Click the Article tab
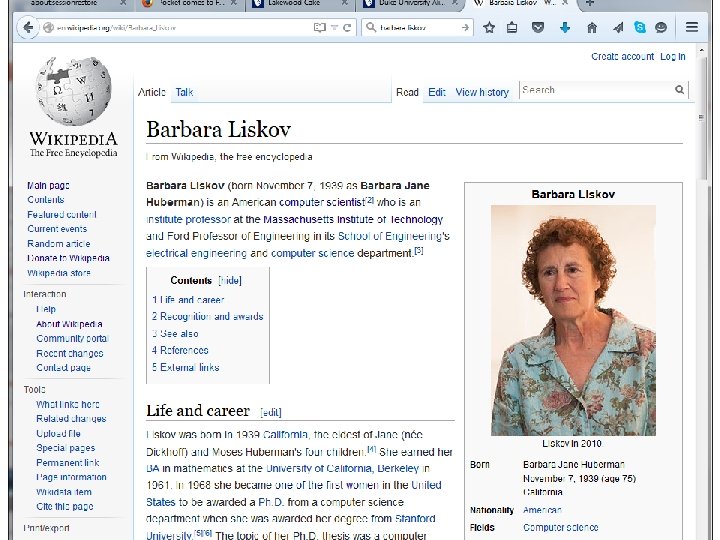The height and width of the screenshot is (540, 720). coord(152,92)
